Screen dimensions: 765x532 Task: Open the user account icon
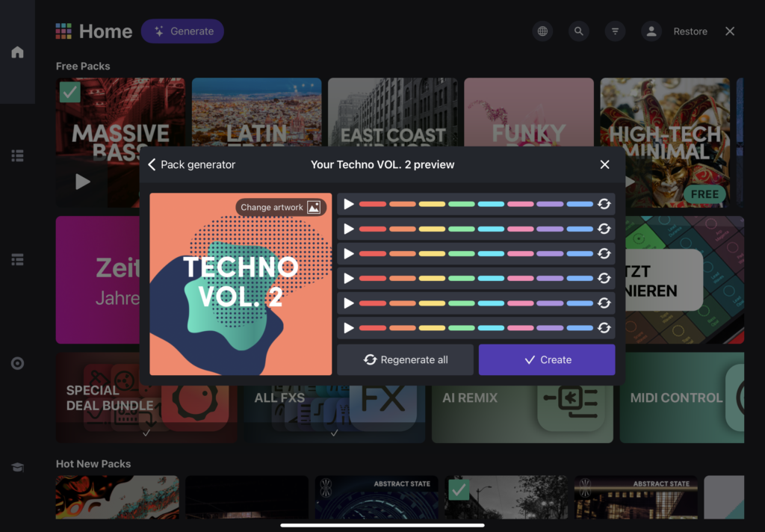click(x=651, y=31)
